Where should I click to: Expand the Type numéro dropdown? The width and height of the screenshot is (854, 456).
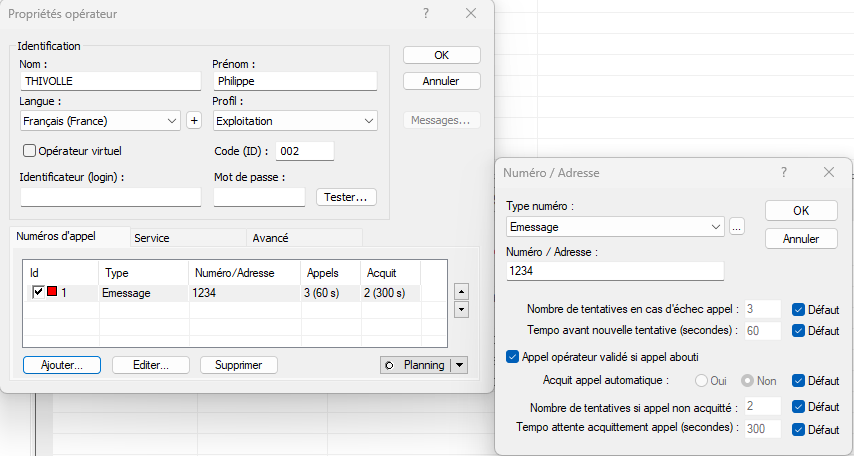[715, 227]
